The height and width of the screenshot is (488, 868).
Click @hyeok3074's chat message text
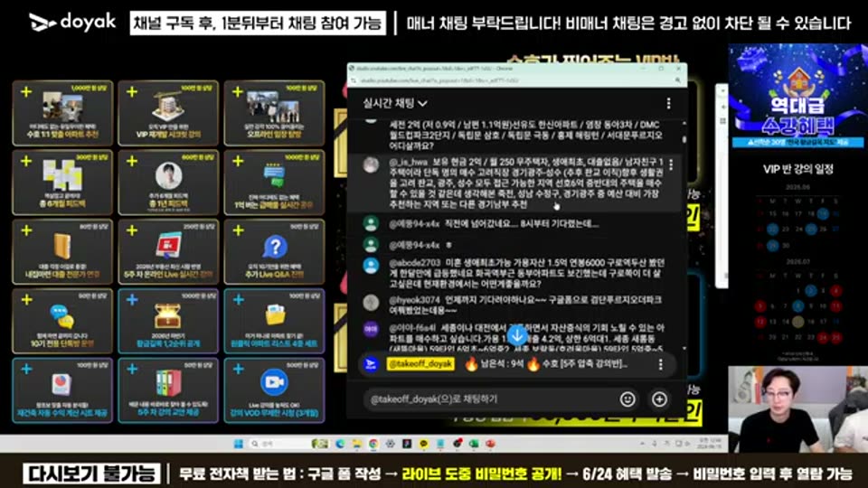(526, 305)
